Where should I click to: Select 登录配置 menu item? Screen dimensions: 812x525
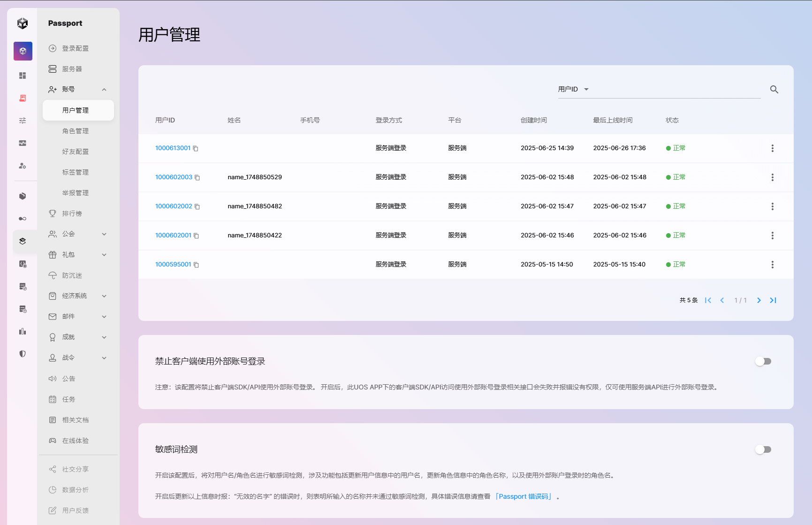coord(76,48)
